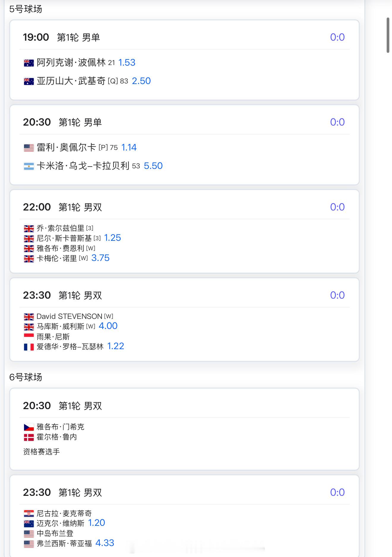Click the page vertical scrollbar thumb
This screenshot has width=392, height=557.
point(388,35)
